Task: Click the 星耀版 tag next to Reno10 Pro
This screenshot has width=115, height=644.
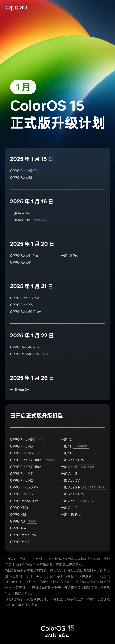Action: 45,354
